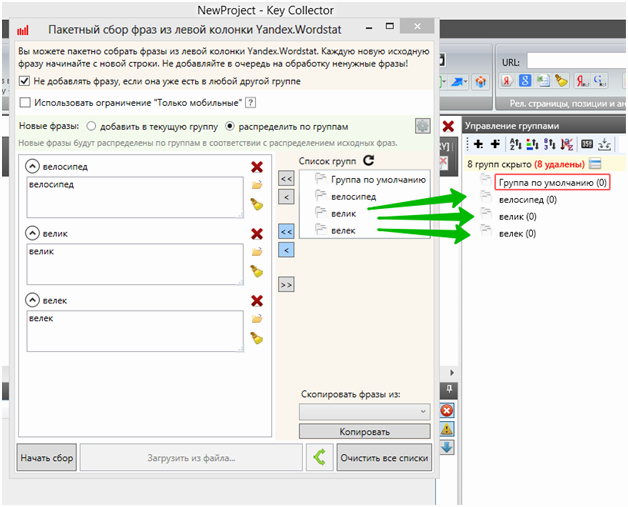
Task: Collapse the велосипед phrase block
Action: (x=32, y=166)
